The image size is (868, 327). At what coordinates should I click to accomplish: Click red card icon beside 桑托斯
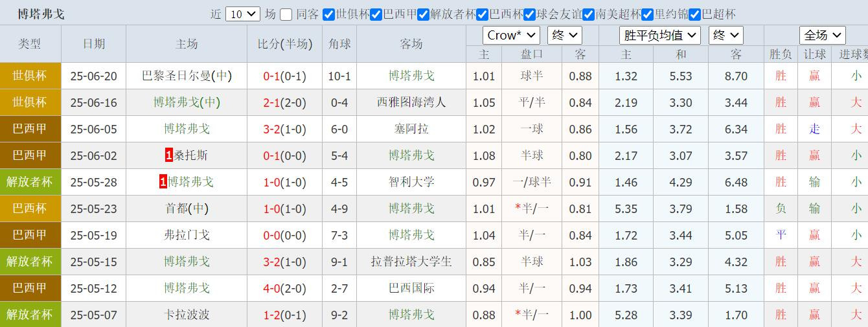pyautogui.click(x=169, y=155)
